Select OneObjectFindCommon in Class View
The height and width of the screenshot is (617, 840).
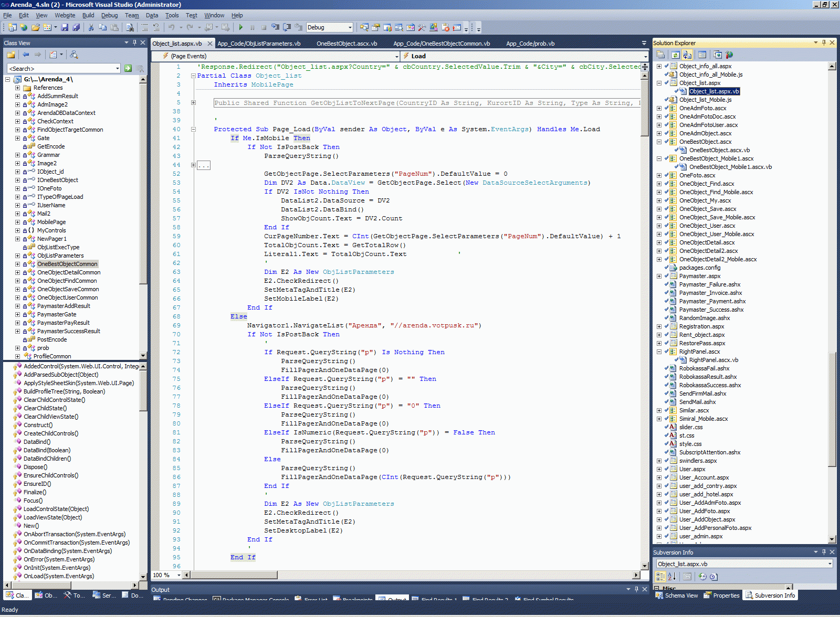67,281
